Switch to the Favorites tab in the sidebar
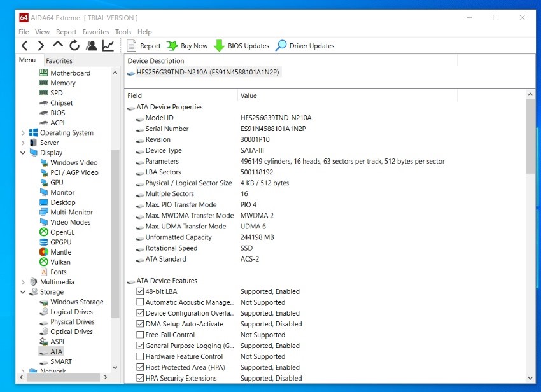Screen dimensions: 541x392 (x=59, y=60)
